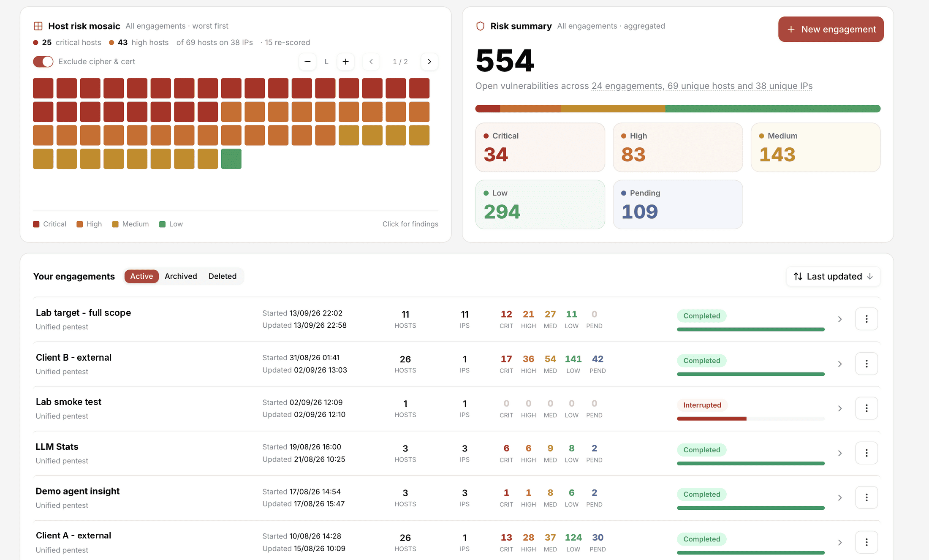Expand Client A - external row chevron

point(840,543)
